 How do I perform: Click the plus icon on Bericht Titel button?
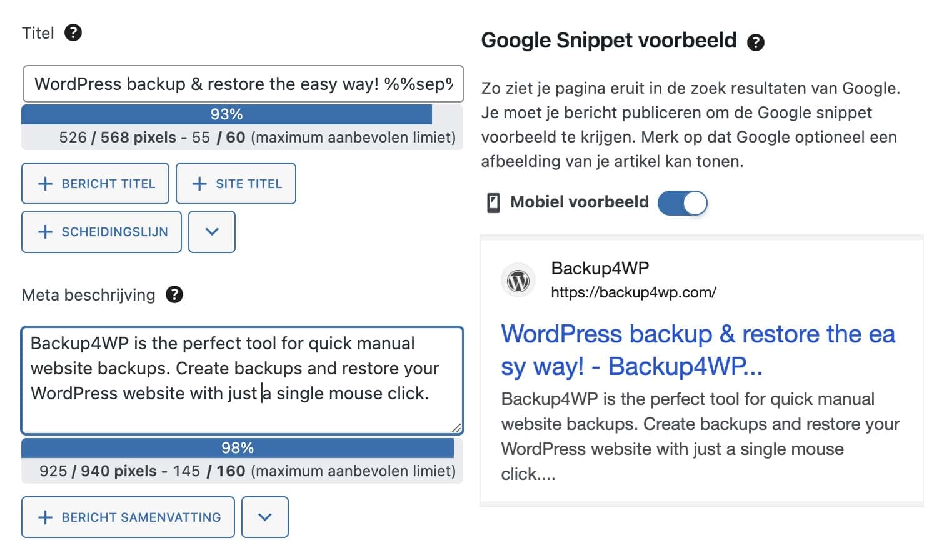[x=45, y=184]
